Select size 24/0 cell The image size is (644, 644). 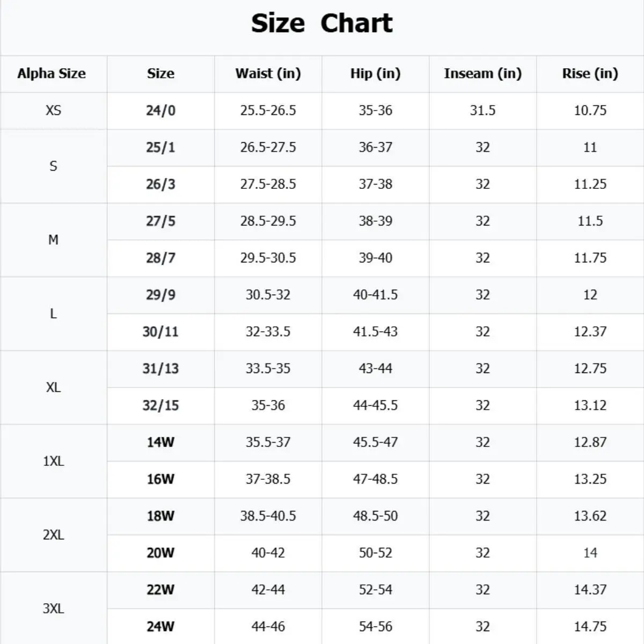(160, 111)
